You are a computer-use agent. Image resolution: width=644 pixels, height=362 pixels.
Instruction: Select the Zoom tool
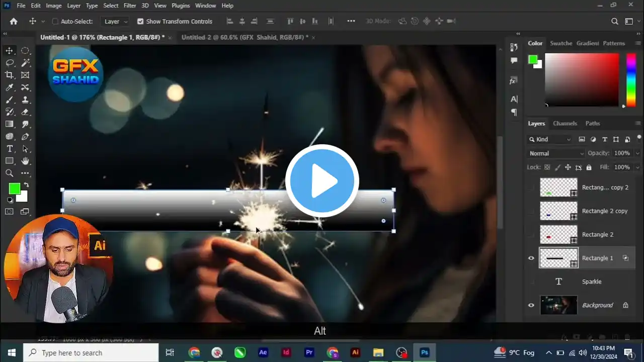click(9, 173)
